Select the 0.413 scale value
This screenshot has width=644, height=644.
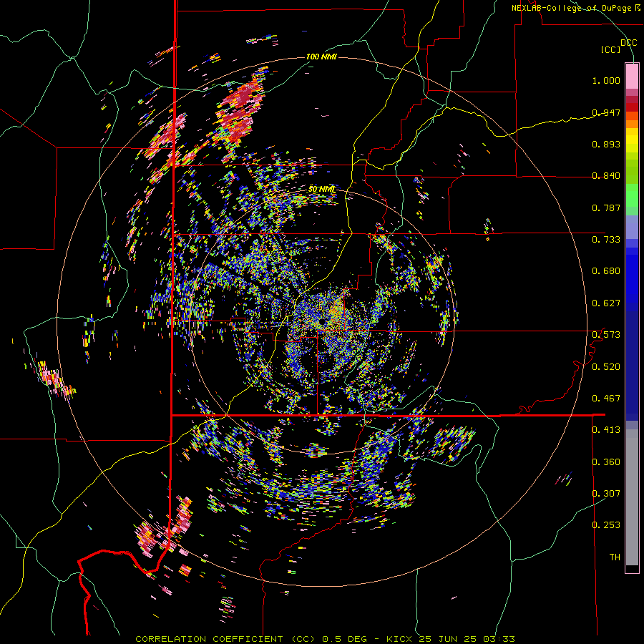[606, 430]
